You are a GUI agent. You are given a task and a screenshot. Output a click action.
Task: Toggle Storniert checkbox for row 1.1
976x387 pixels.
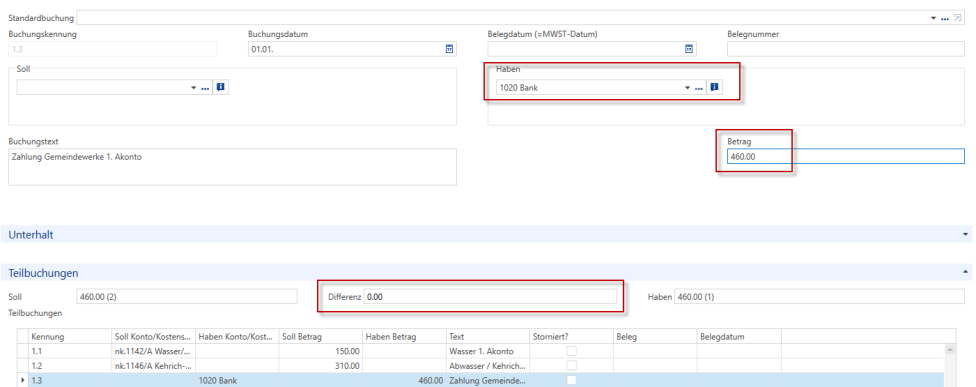pyautogui.click(x=571, y=351)
